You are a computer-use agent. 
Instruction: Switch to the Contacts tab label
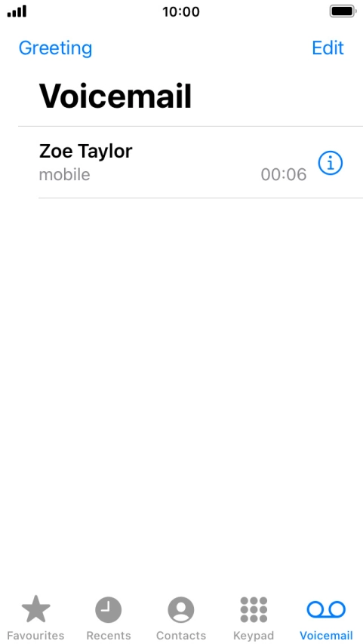click(181, 636)
